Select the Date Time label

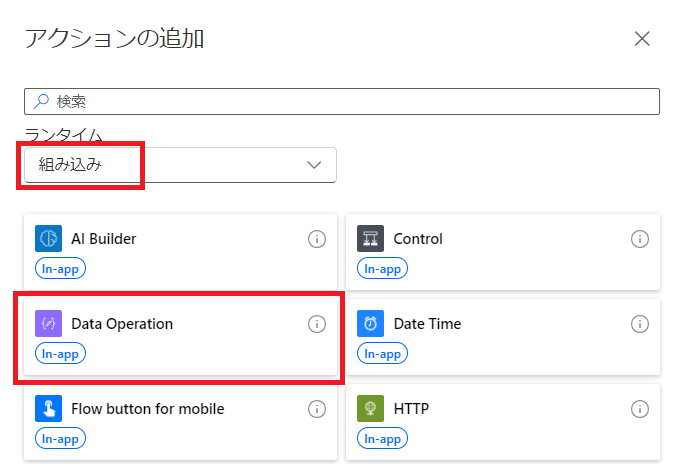pos(427,324)
